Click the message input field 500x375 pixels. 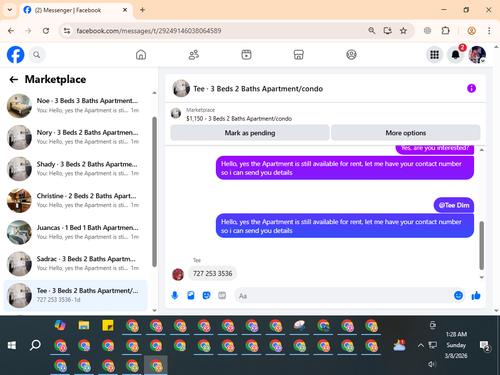[350, 296]
